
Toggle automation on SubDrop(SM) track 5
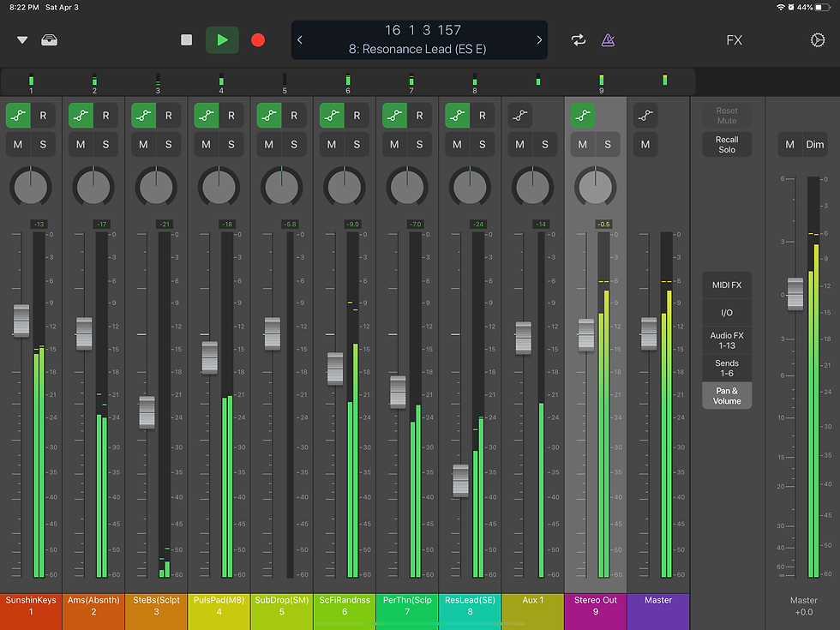269,115
